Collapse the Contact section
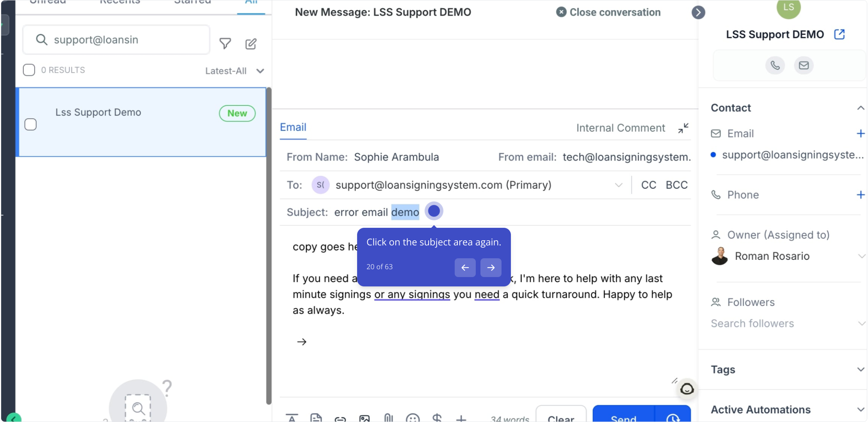Screen dimensions: 868x422 (860, 108)
